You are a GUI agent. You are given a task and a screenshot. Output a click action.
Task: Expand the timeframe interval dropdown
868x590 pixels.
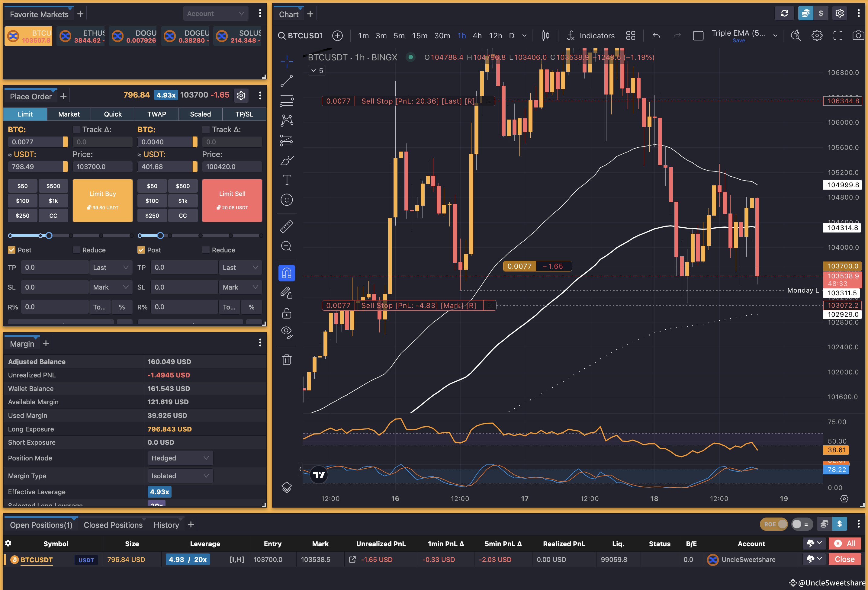[524, 35]
